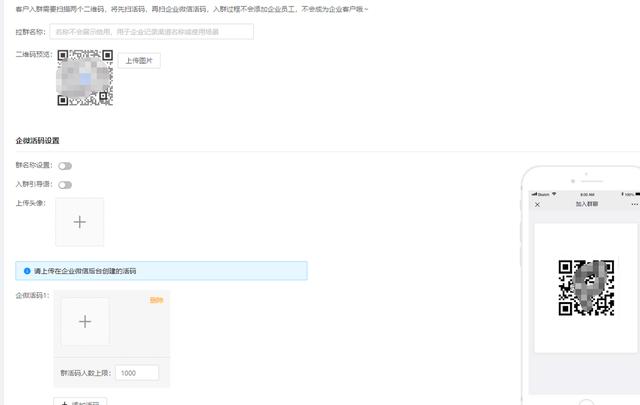Click the plus box to upload 企微活码1

click(x=85, y=322)
